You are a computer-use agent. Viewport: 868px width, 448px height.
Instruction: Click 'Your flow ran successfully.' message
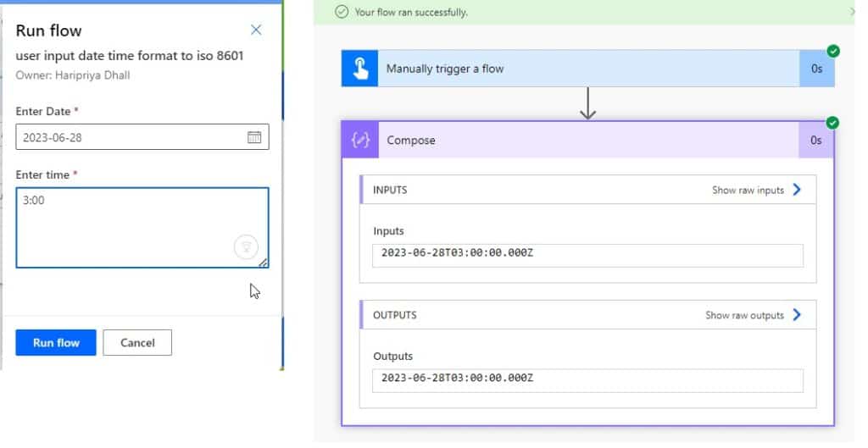[411, 12]
